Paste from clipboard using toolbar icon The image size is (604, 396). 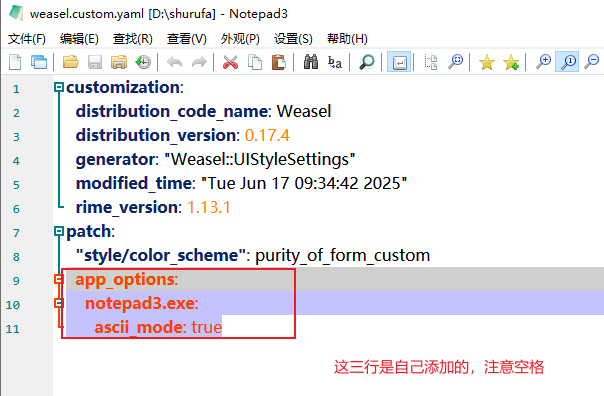click(x=279, y=62)
